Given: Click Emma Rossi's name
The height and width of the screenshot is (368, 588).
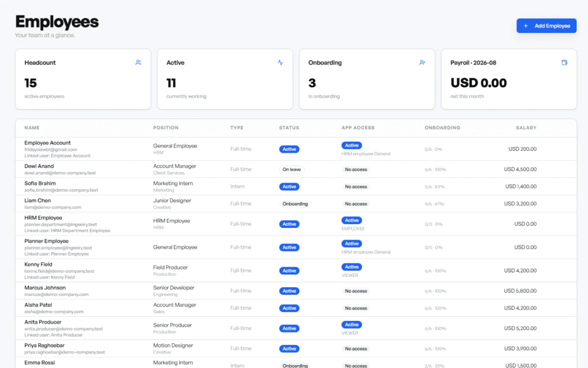Looking at the screenshot, I should click(x=40, y=362).
